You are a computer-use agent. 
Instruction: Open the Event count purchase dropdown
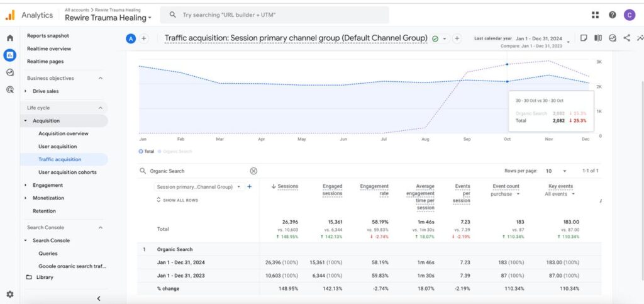506,194
